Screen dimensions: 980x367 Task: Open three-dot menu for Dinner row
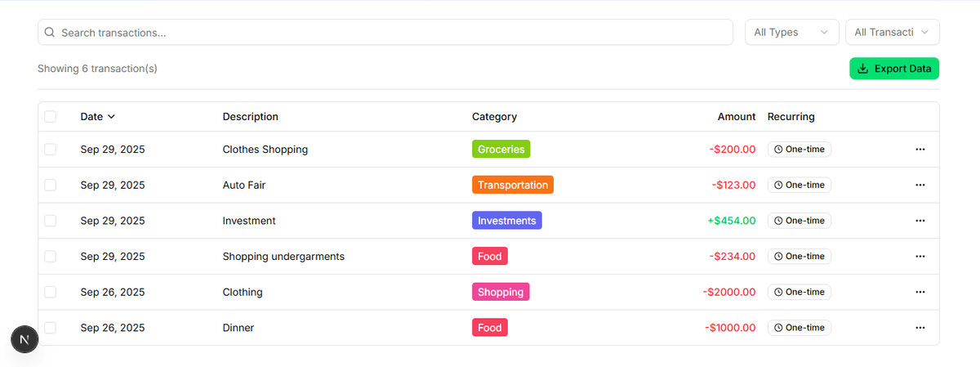[920, 328]
